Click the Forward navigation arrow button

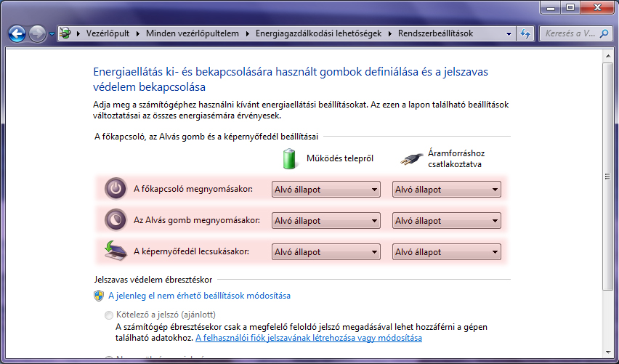(37, 33)
